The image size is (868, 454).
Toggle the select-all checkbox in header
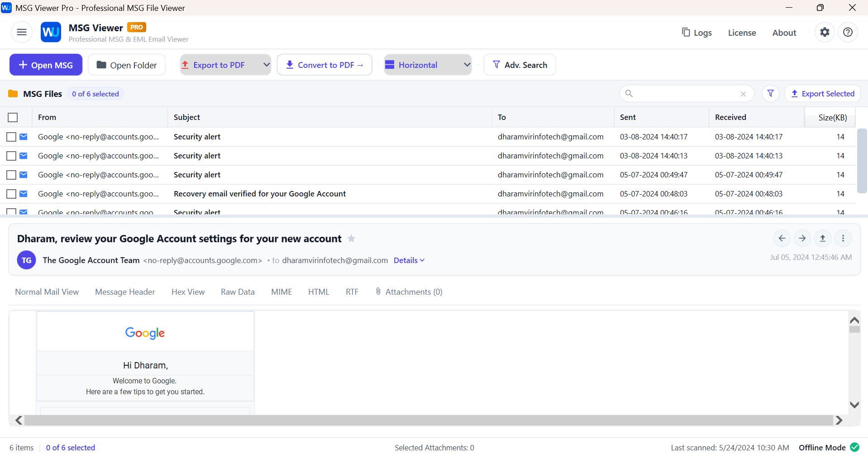pos(13,117)
